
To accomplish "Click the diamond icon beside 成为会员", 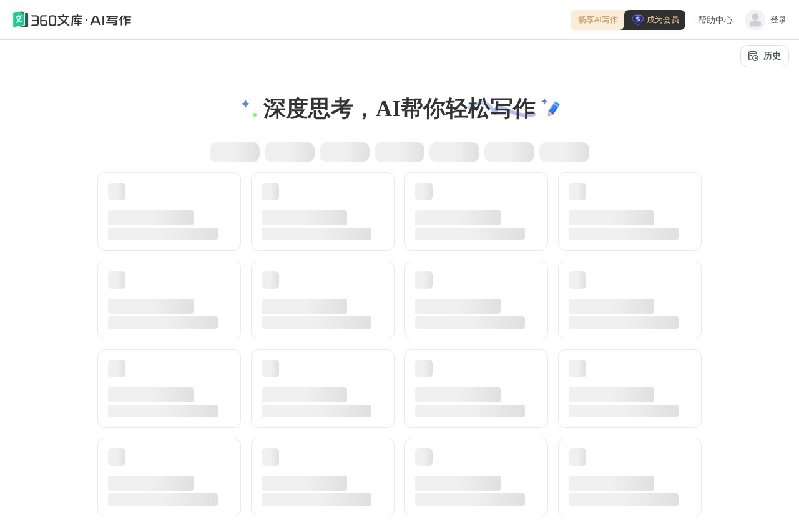I will 637,20.
